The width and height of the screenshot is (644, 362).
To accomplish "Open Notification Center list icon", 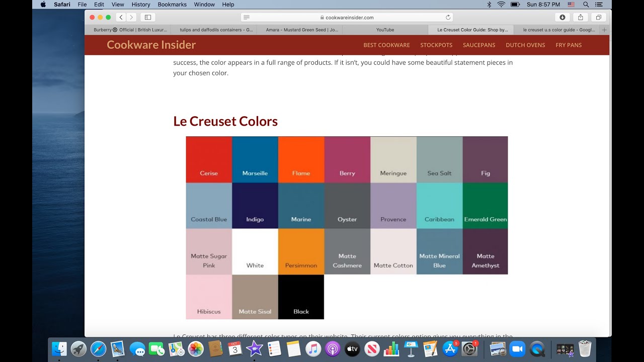I will [x=598, y=5].
